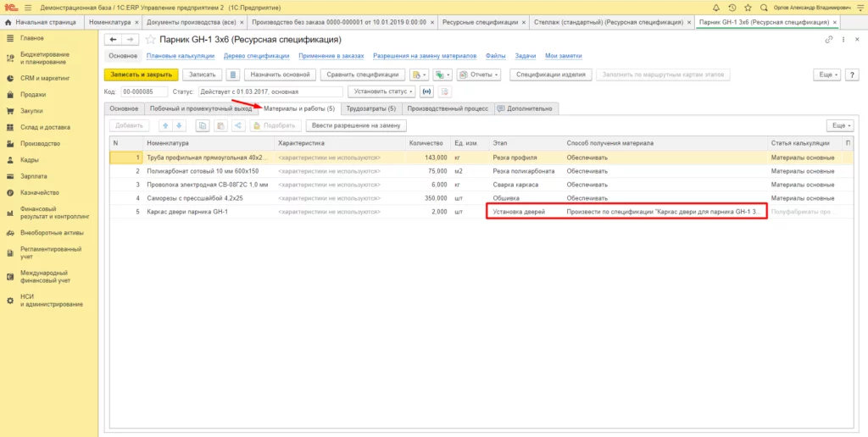The height and width of the screenshot is (437, 868).
Task: Open the notifications bell icon
Action: click(x=717, y=8)
